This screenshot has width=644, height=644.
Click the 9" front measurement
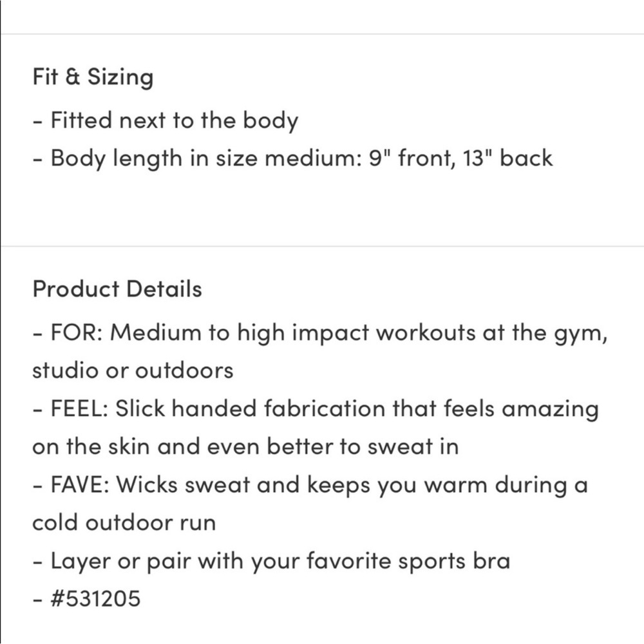(x=396, y=158)
